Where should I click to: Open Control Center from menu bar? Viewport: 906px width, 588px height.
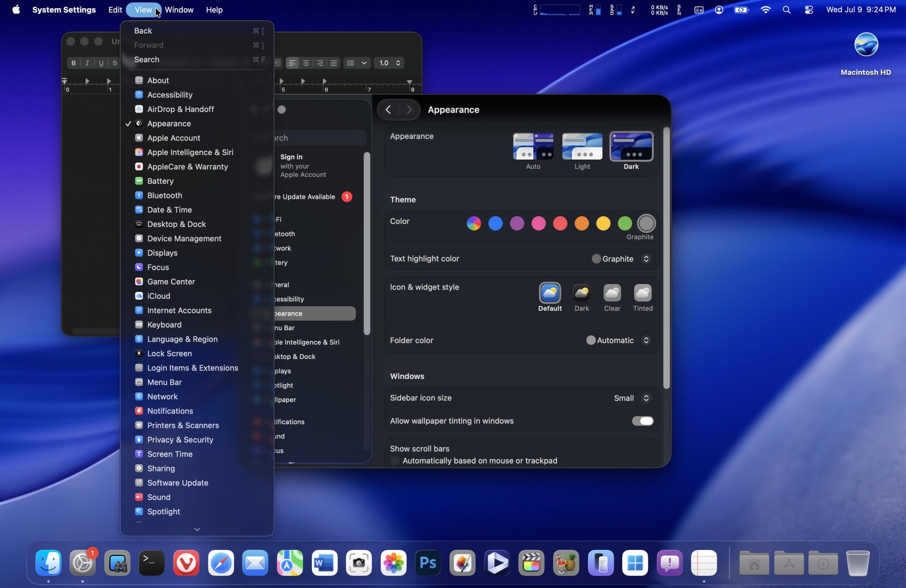coord(809,10)
